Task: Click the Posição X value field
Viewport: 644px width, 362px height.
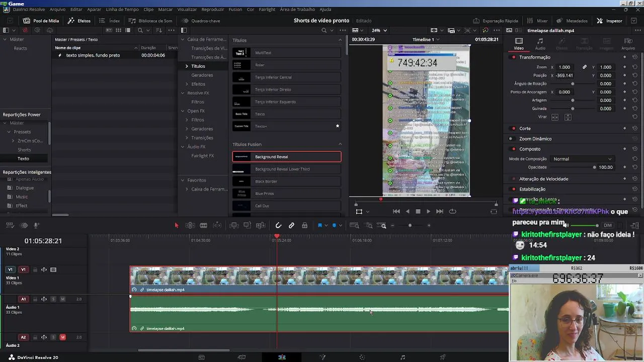Action: click(566, 75)
